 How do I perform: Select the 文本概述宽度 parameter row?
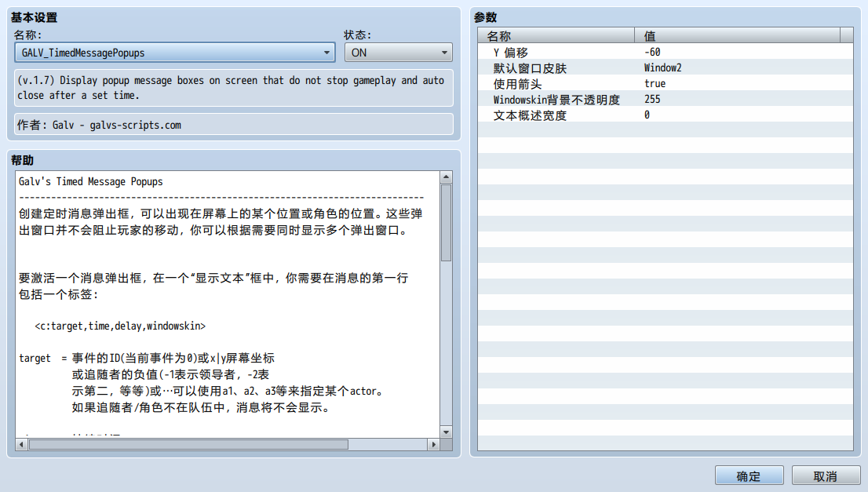[x=665, y=115]
